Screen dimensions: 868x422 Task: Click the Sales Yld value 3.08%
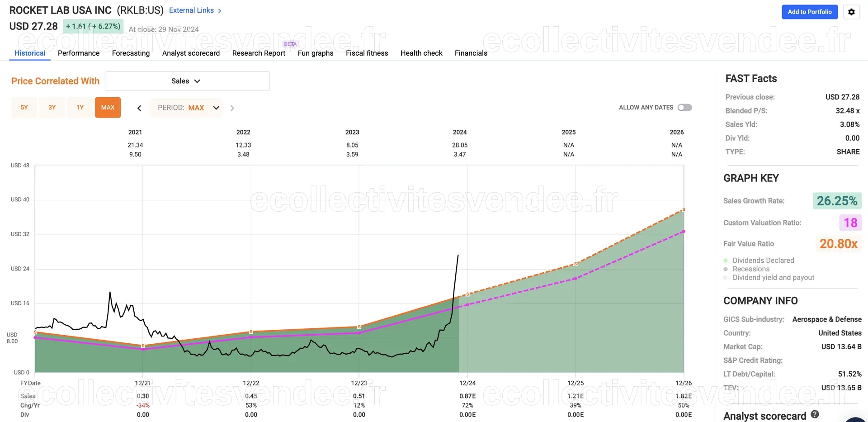coord(849,124)
